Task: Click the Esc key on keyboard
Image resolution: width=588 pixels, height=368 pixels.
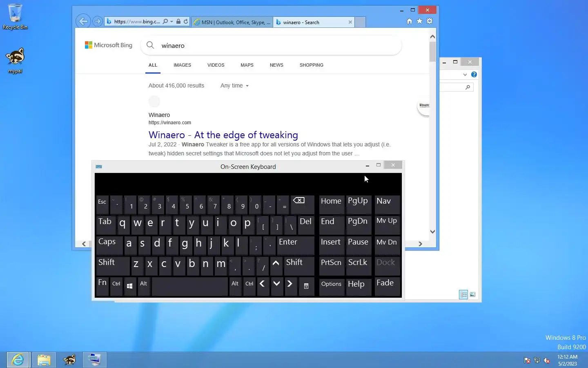Action: pos(102,204)
